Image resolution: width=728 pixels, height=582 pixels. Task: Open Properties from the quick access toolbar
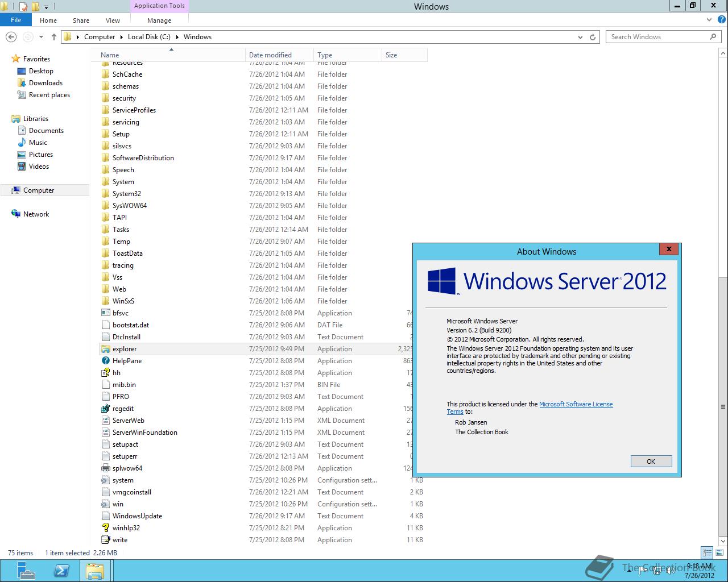(x=23, y=7)
